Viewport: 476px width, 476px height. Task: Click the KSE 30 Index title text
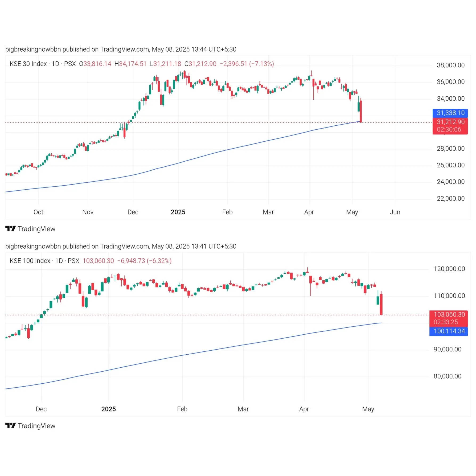pyautogui.click(x=28, y=64)
